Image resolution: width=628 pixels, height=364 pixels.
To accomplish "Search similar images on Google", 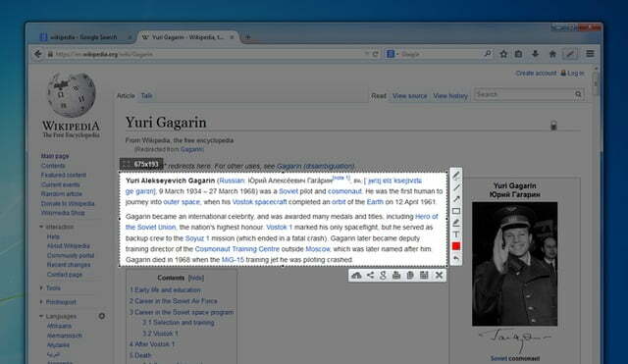I will point(383,275).
